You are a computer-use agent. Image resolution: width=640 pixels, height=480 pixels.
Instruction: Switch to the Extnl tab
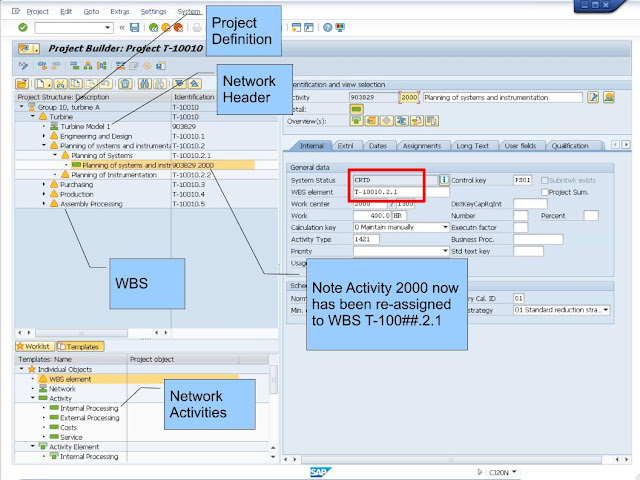(x=345, y=146)
